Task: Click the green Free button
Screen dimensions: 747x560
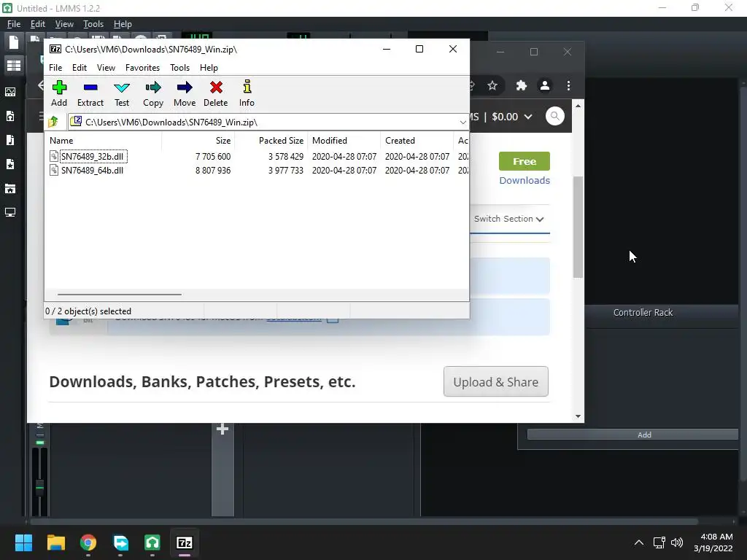Action: [524, 161]
